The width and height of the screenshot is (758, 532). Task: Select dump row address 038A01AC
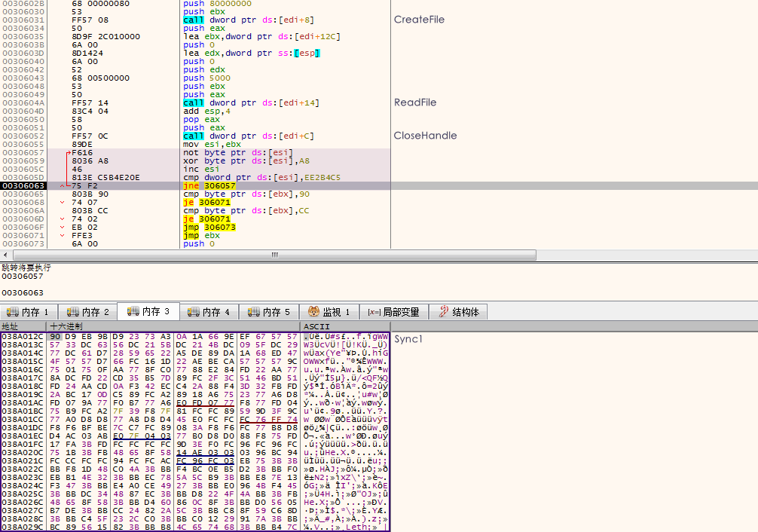[23, 402]
